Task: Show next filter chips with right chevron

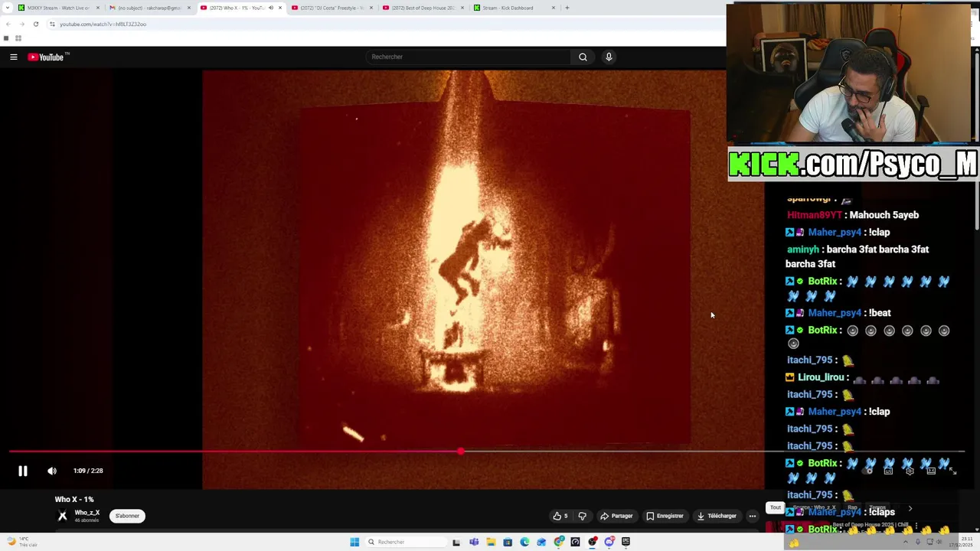Action: (910, 508)
